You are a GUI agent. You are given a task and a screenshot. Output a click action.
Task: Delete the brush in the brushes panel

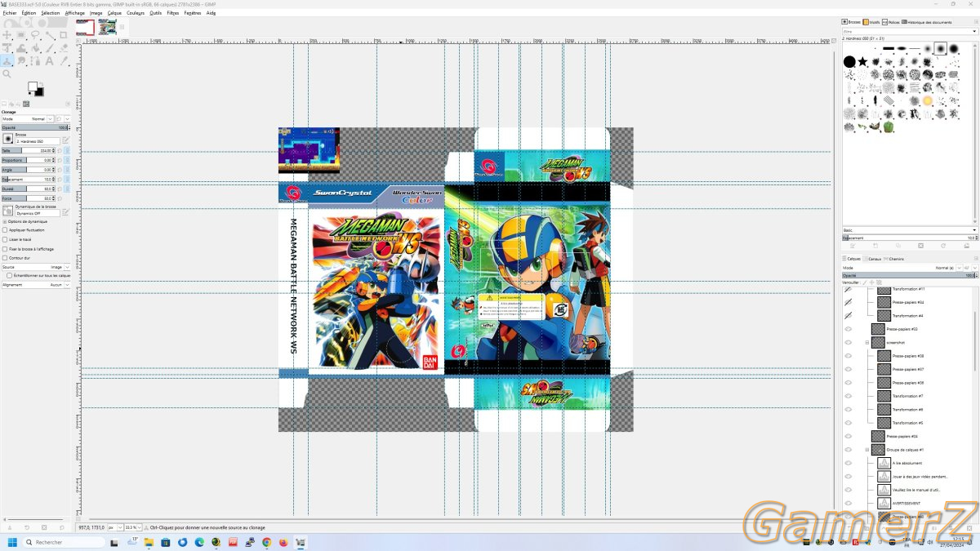tap(920, 246)
